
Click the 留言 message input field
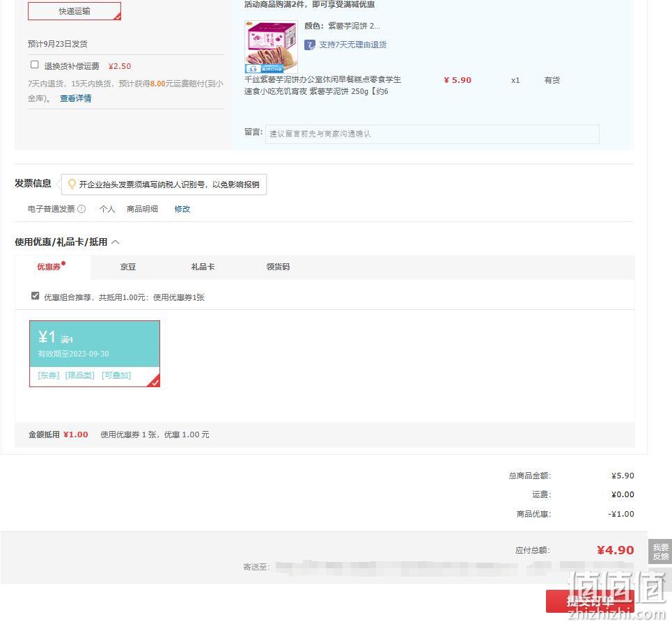click(x=432, y=134)
